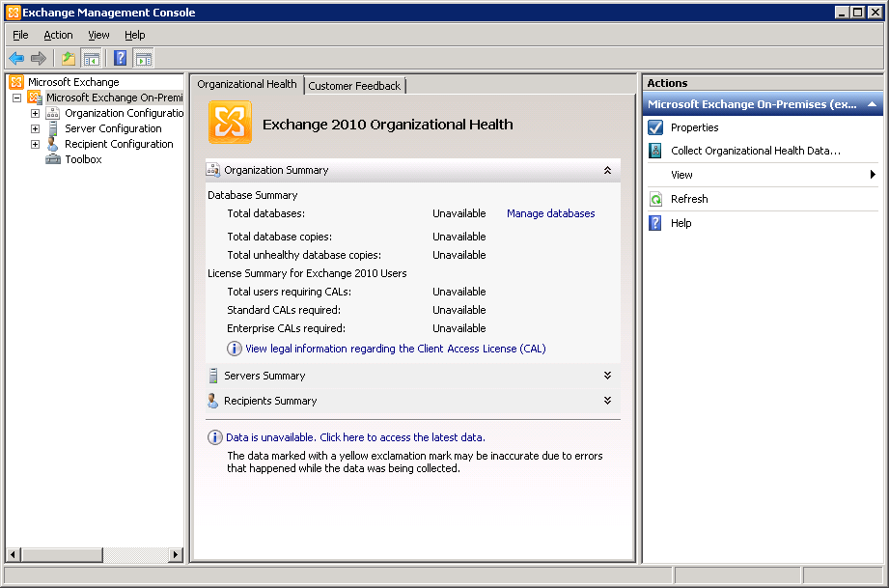Click the info icon beside CAL legal link
Screen dimensions: 889x588
[235, 349]
